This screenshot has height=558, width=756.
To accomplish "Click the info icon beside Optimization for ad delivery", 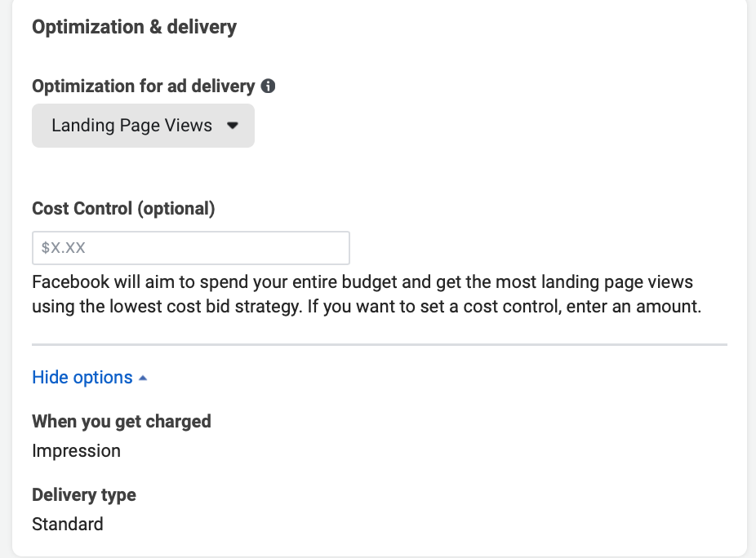I will (x=268, y=86).
